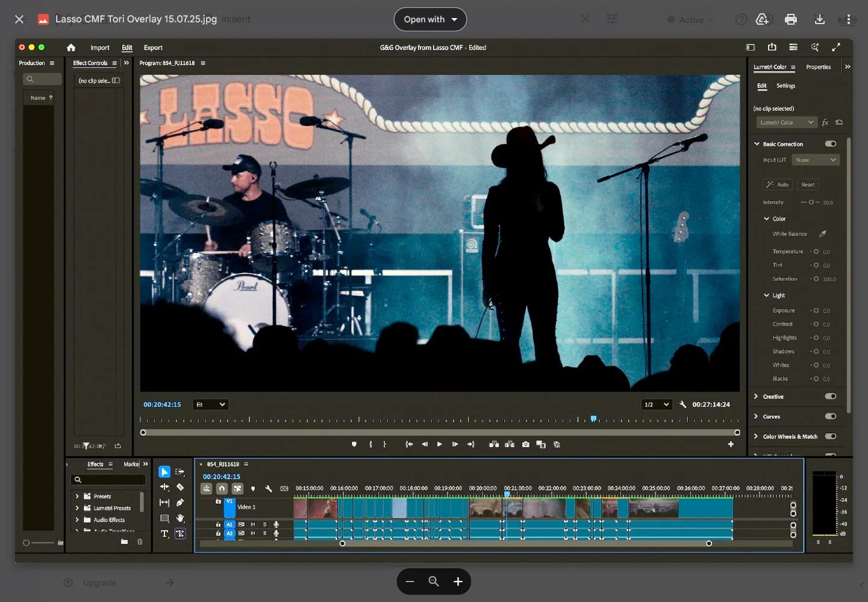Open the Import tab
868x602 pixels.
(x=100, y=48)
